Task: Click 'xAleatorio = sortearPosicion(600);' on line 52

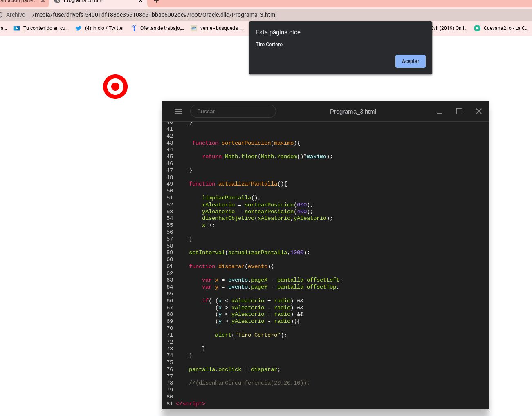Action: 258,205
